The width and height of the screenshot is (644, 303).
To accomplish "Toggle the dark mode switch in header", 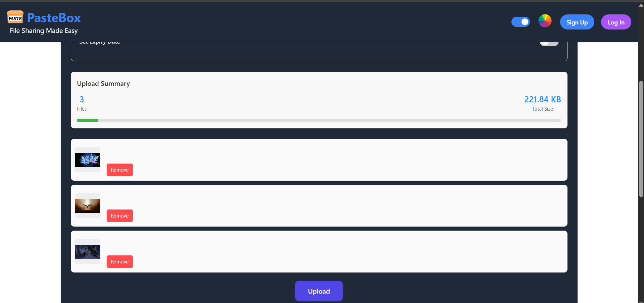I will [x=521, y=22].
